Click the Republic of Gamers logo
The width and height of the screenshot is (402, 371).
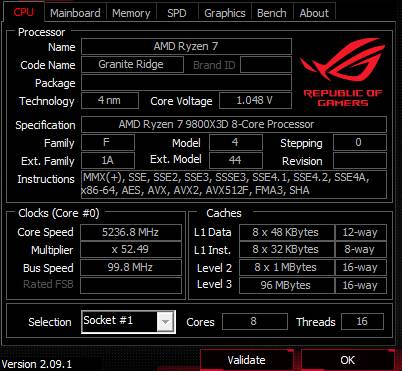point(343,72)
